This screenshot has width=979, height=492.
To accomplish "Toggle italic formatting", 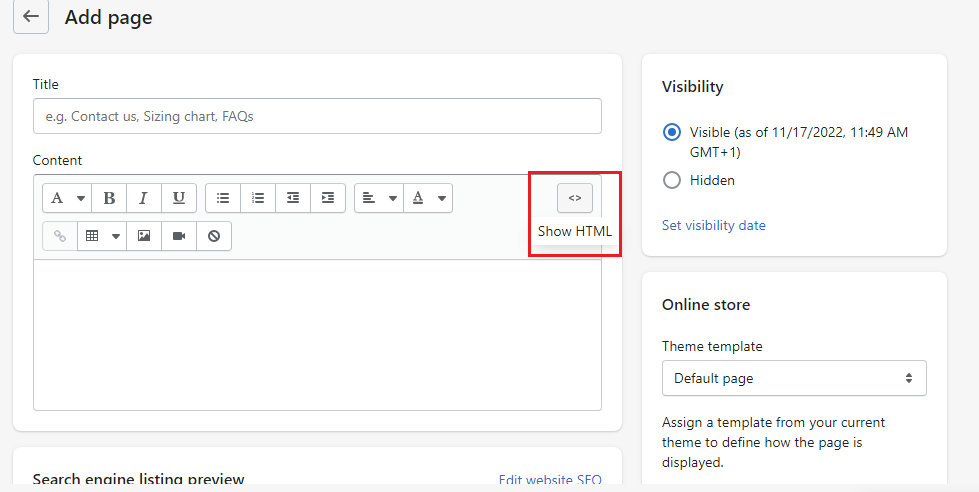I will (143, 198).
